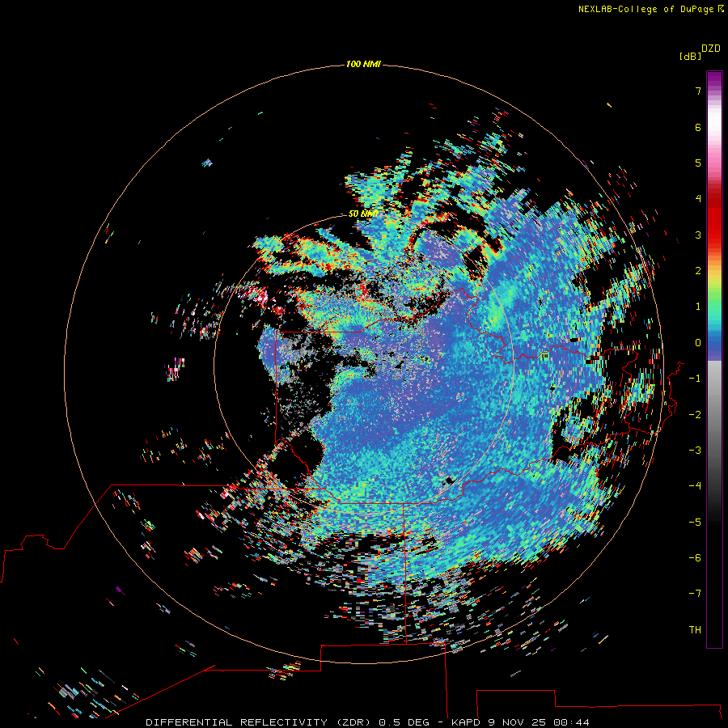728x728 pixels.
Task: Select the 1 dB scale label
Action: (698, 307)
